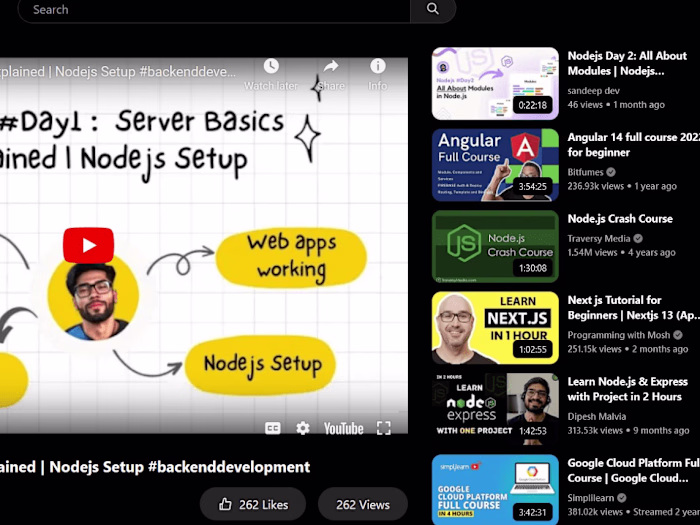The image size is (700, 525).
Task: Visit the Bitfumes channel name
Action: coord(585,172)
